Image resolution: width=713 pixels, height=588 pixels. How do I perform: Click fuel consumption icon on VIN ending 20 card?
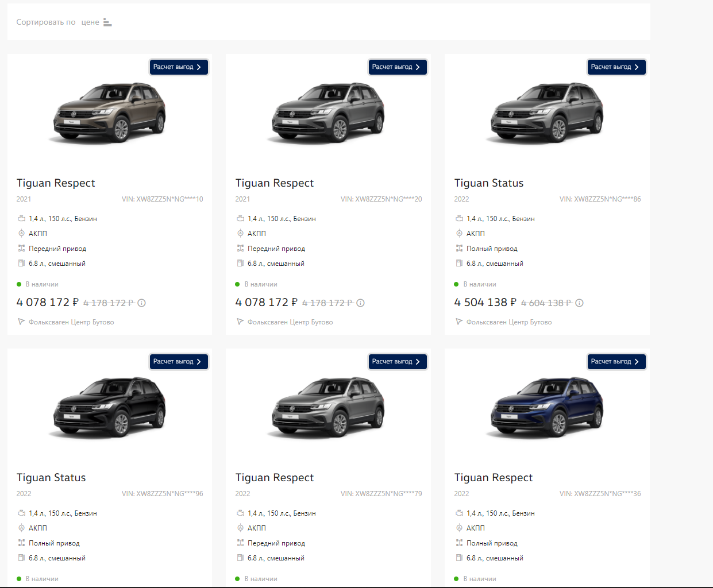(240, 263)
